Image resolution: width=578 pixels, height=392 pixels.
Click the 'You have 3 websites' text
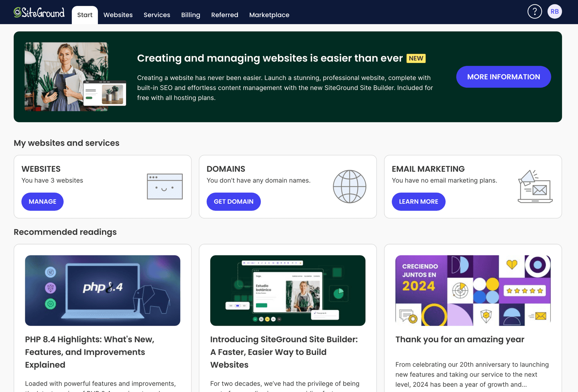click(x=52, y=180)
